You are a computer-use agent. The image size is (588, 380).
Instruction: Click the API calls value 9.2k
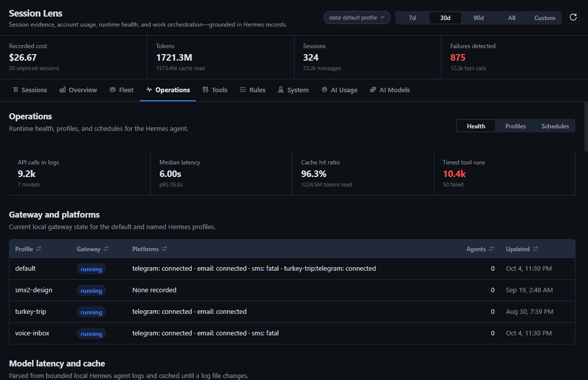27,174
